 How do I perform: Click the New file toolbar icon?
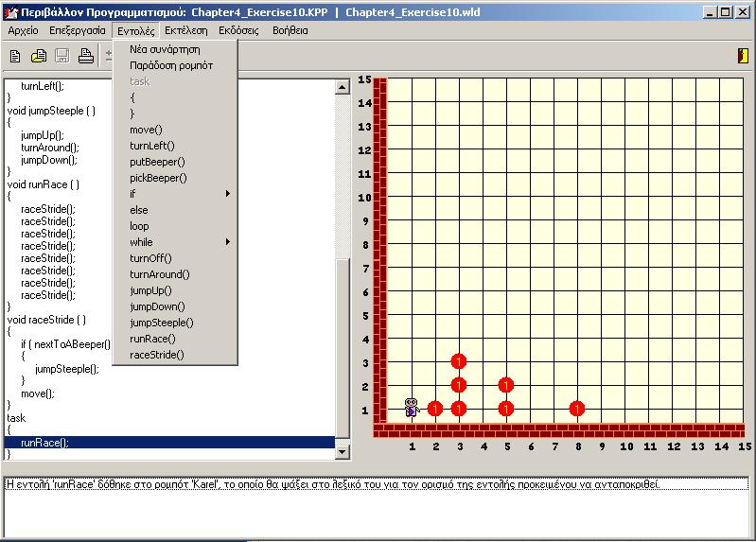tap(15, 56)
